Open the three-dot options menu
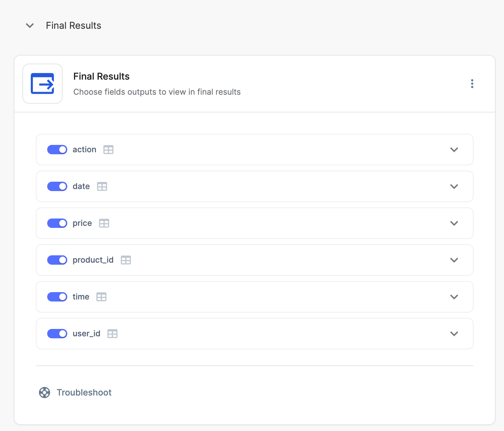Image resolution: width=504 pixels, height=431 pixels. tap(472, 84)
